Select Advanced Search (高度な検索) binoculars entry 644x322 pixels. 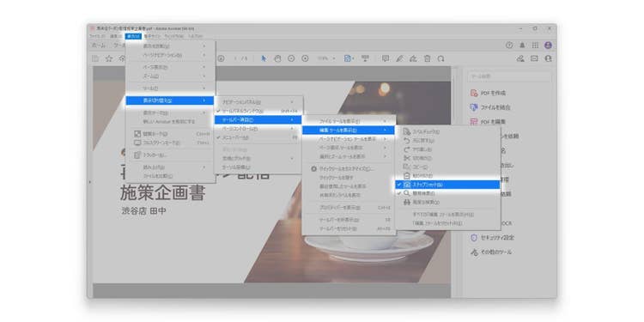(447, 202)
